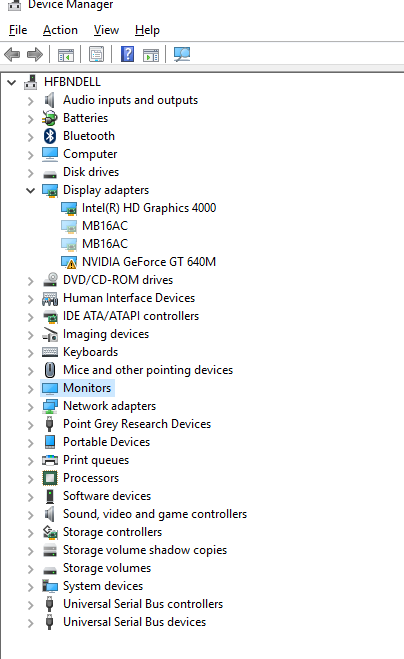Click the Forward arrow toolbar icon
This screenshot has height=659, width=404.
point(34,54)
